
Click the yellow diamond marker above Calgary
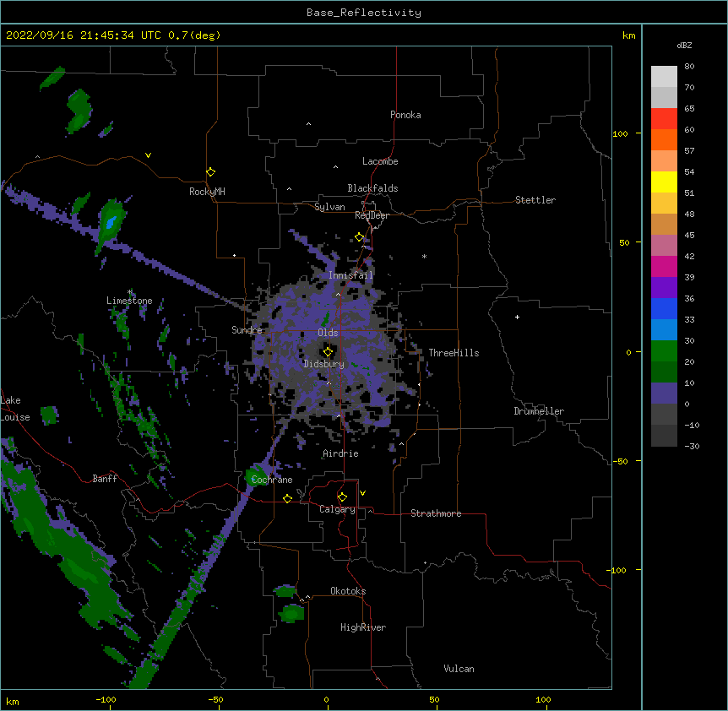[x=342, y=497]
